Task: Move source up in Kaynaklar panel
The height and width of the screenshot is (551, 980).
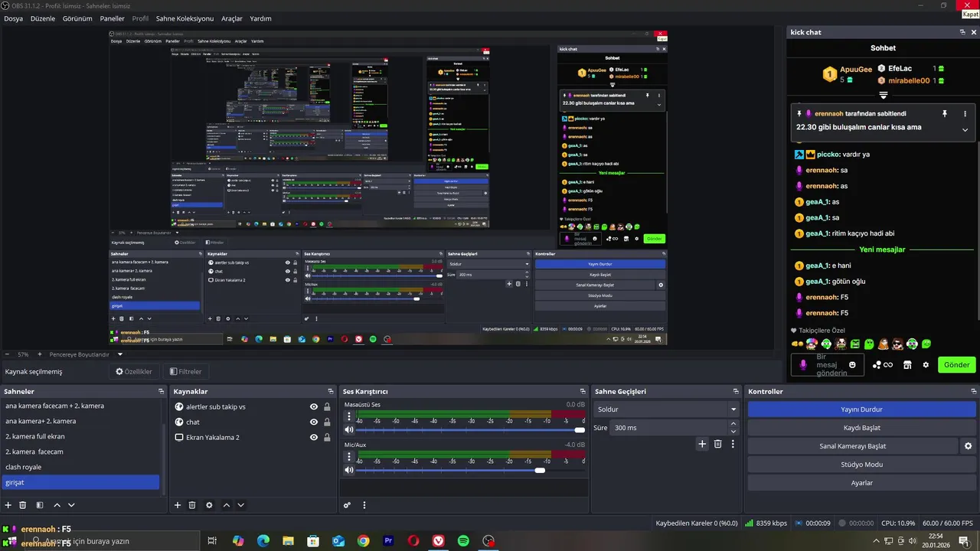Action: (227, 505)
